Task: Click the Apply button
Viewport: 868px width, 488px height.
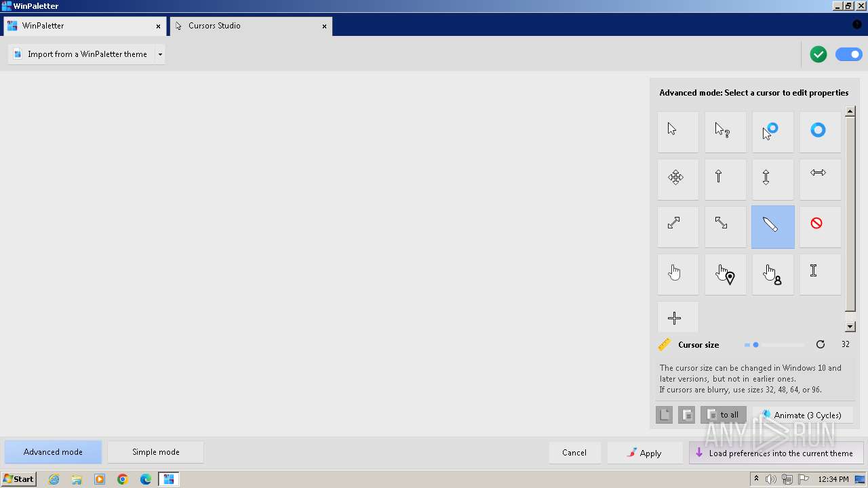Action: pos(645,453)
